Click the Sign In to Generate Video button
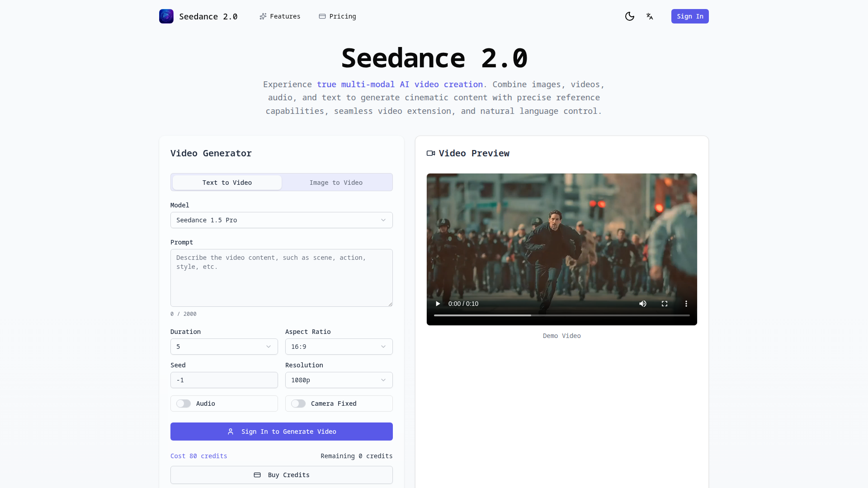Screen dimensions: 868x488 [281, 432]
